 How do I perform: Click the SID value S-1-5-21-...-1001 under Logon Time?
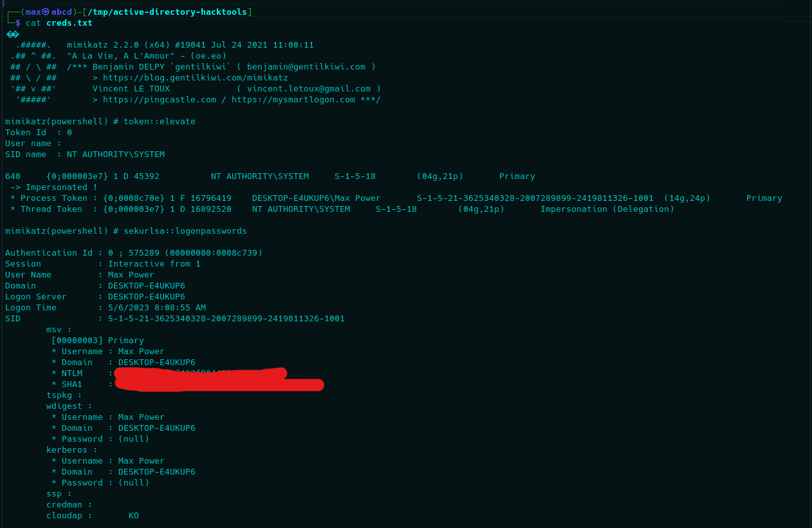coord(226,319)
